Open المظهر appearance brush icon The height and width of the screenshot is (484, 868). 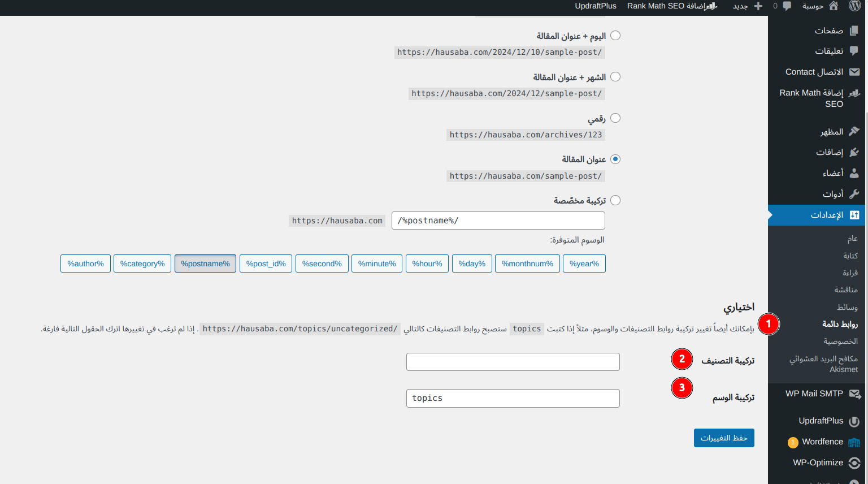854,131
